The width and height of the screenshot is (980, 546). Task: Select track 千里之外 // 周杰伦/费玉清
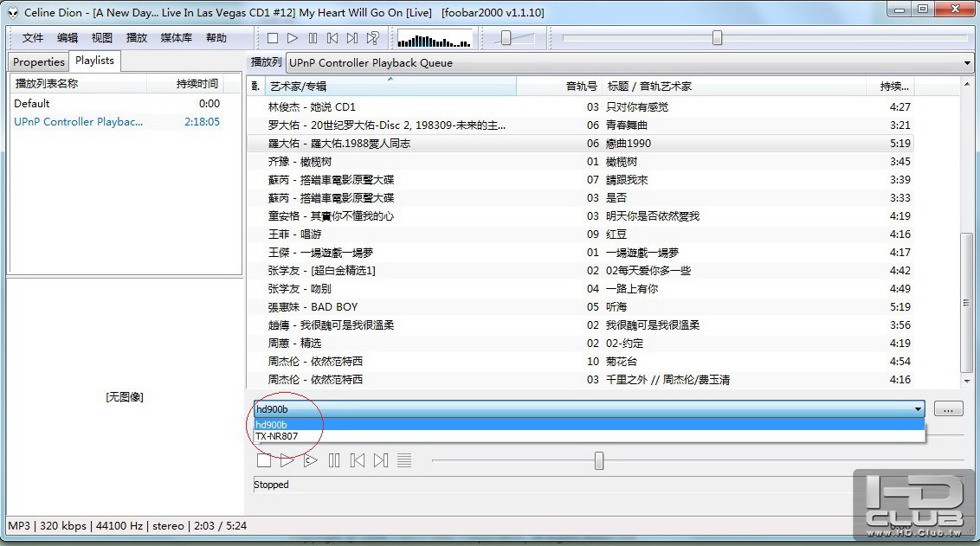point(580,379)
